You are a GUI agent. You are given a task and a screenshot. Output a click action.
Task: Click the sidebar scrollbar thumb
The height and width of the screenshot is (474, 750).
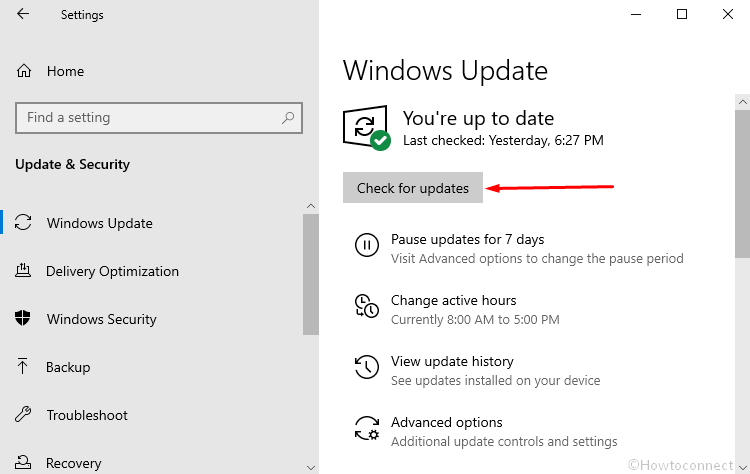(x=311, y=275)
